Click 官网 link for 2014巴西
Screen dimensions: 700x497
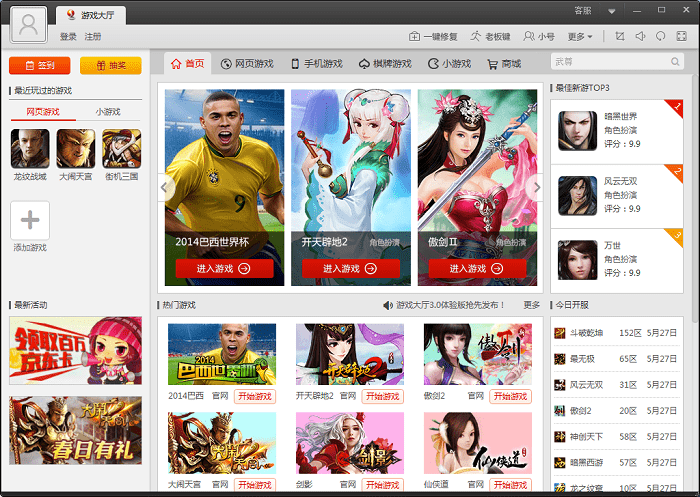tap(220, 396)
